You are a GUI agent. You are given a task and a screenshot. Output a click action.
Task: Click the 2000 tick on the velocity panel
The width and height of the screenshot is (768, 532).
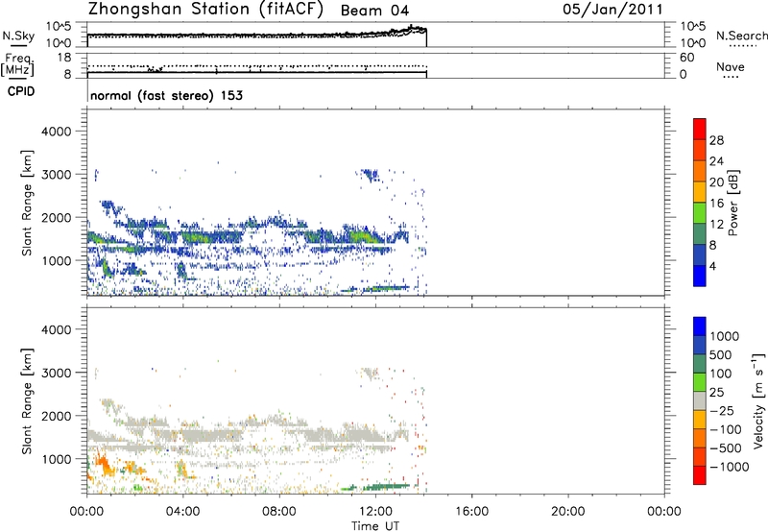tap(57, 416)
